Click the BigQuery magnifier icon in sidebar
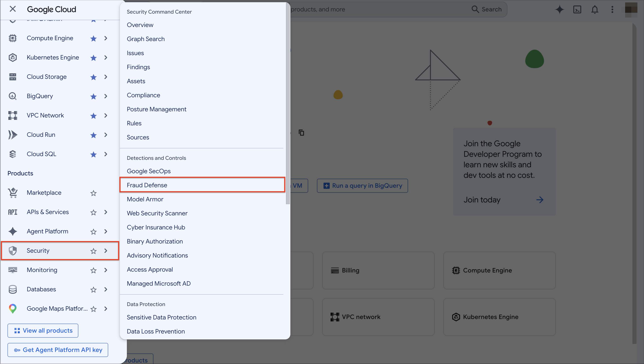Viewport: 644px width, 364px height. click(13, 96)
